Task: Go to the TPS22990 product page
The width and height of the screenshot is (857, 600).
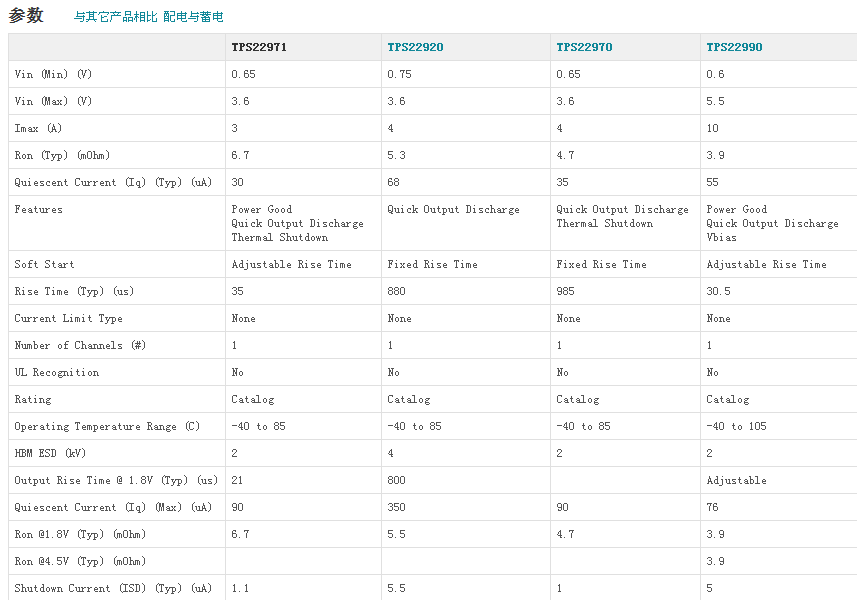Action: (734, 47)
